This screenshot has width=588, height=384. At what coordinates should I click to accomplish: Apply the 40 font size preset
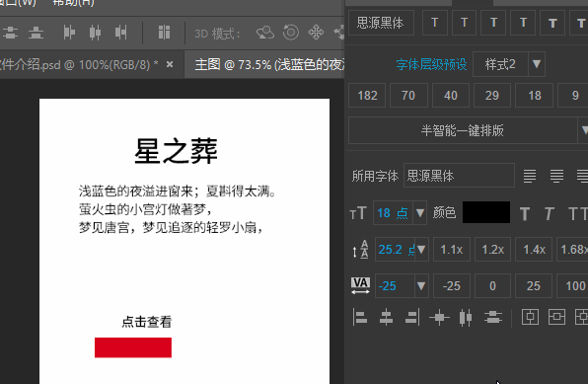tap(451, 96)
